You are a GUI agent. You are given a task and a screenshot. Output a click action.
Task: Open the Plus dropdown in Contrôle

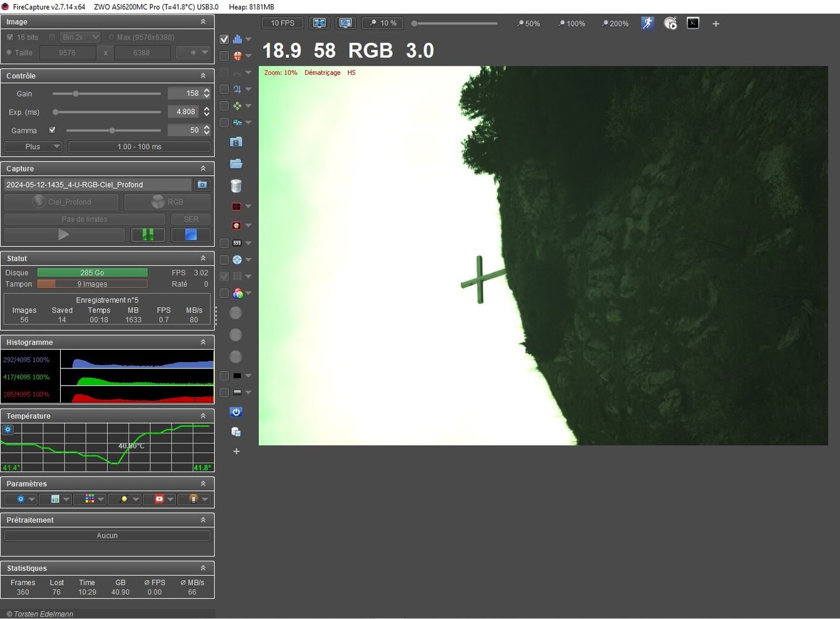click(x=33, y=147)
